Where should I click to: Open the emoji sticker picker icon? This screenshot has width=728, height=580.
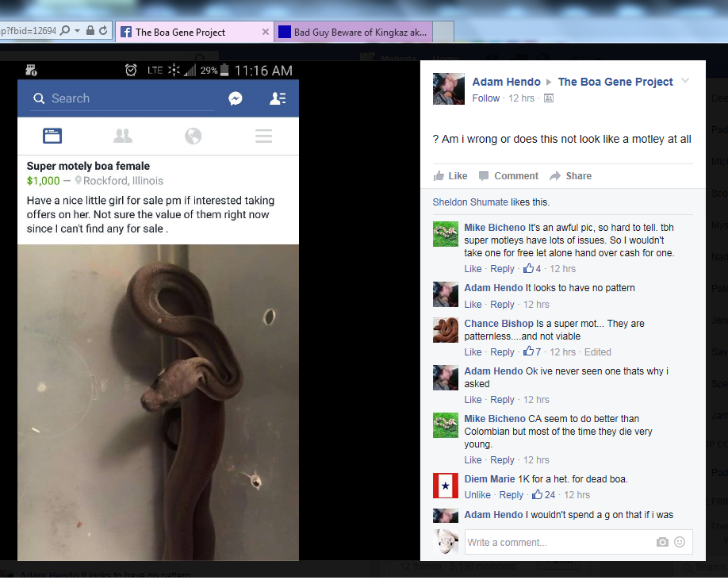coord(680,542)
